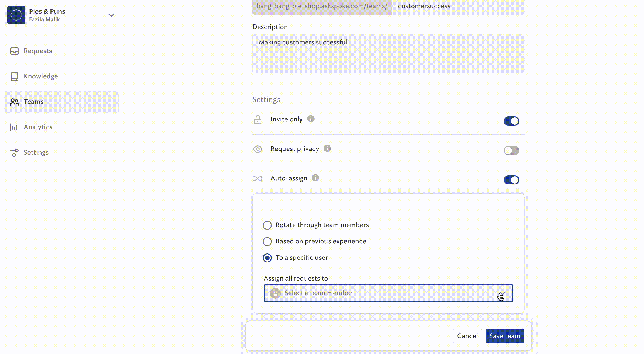
Task: Click the Fazila Malik user name
Action: tap(44, 19)
